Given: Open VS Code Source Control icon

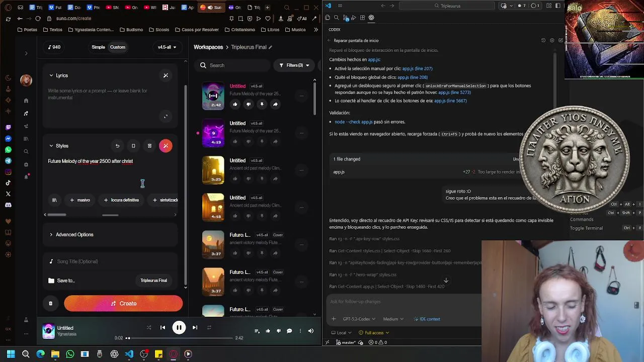Looking at the screenshot, I should click(345, 18).
